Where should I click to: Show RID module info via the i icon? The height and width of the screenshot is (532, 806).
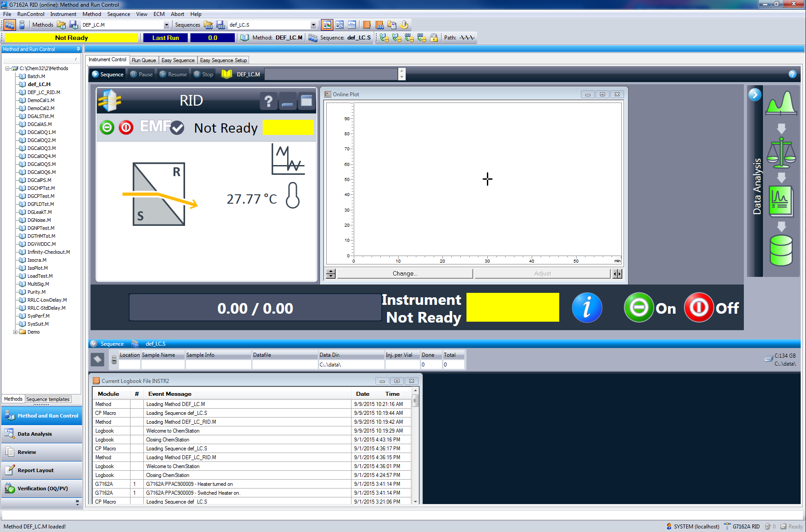coord(587,307)
